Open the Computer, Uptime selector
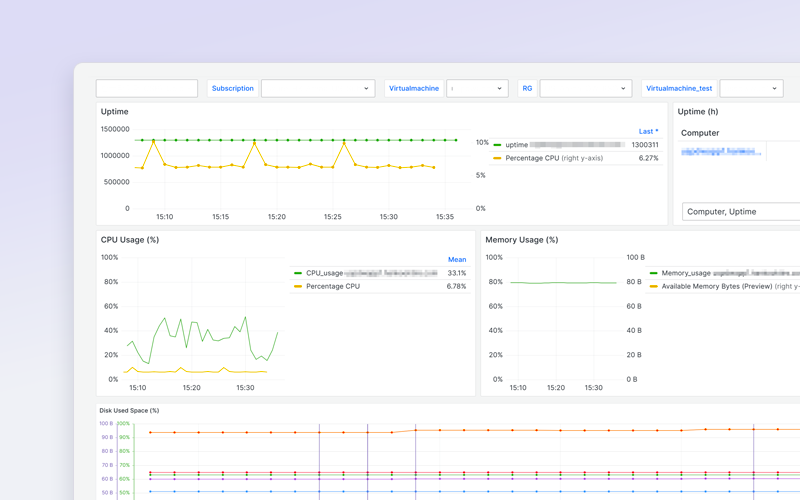The height and width of the screenshot is (500, 800). (x=741, y=212)
